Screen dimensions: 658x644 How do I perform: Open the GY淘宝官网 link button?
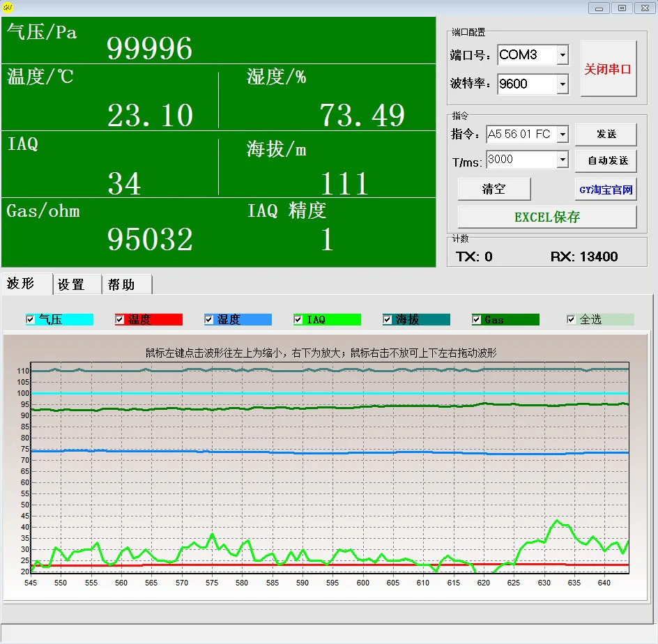[x=606, y=190]
